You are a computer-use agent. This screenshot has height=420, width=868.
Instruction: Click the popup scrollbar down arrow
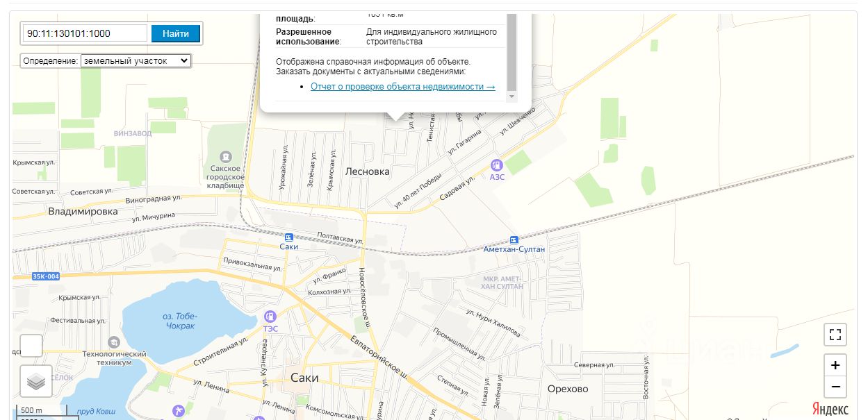point(512,96)
